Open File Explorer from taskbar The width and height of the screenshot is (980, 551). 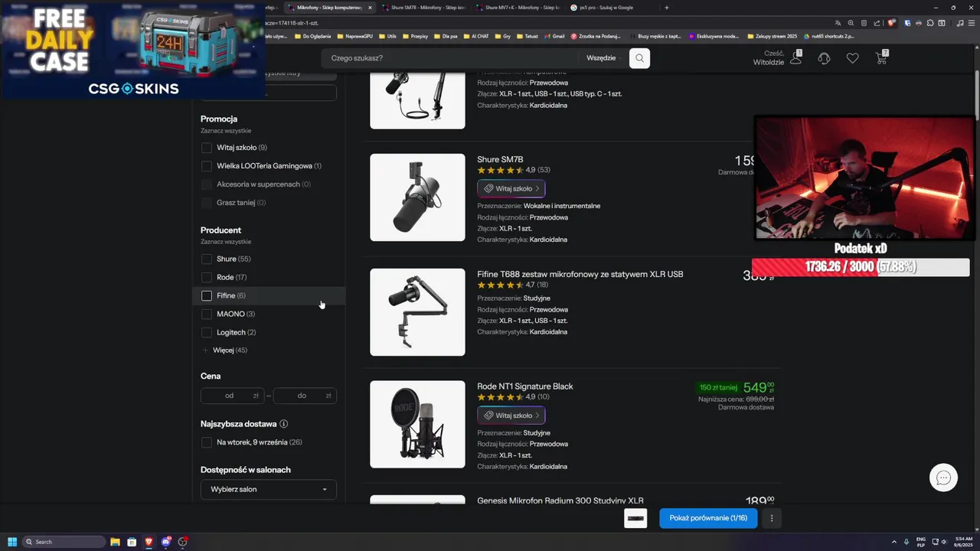(x=115, y=542)
